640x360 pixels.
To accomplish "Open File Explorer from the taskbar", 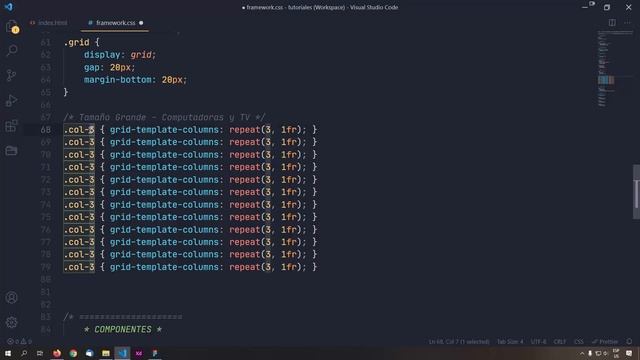I will [x=106, y=353].
